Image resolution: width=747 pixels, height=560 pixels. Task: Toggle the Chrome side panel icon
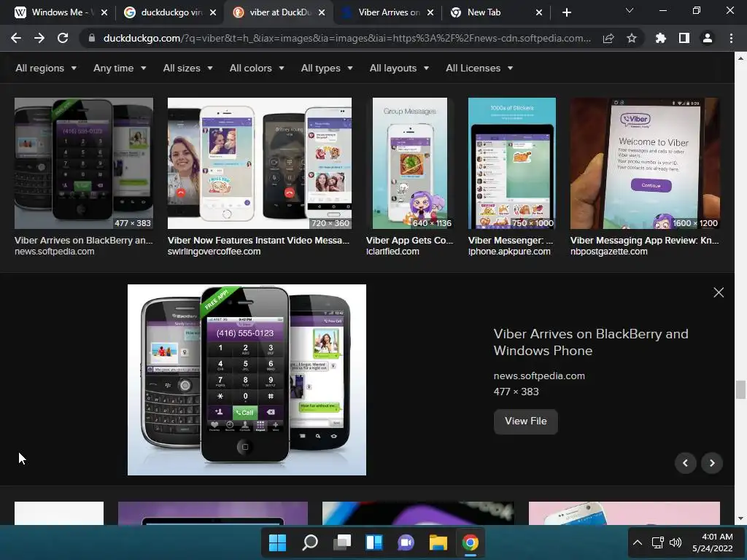click(684, 38)
